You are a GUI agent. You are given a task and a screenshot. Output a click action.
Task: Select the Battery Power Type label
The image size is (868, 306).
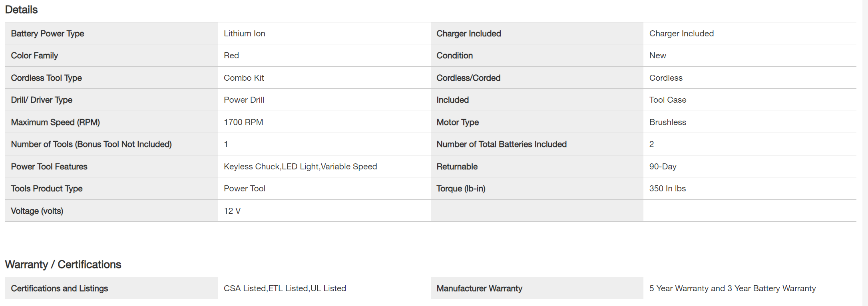48,34
